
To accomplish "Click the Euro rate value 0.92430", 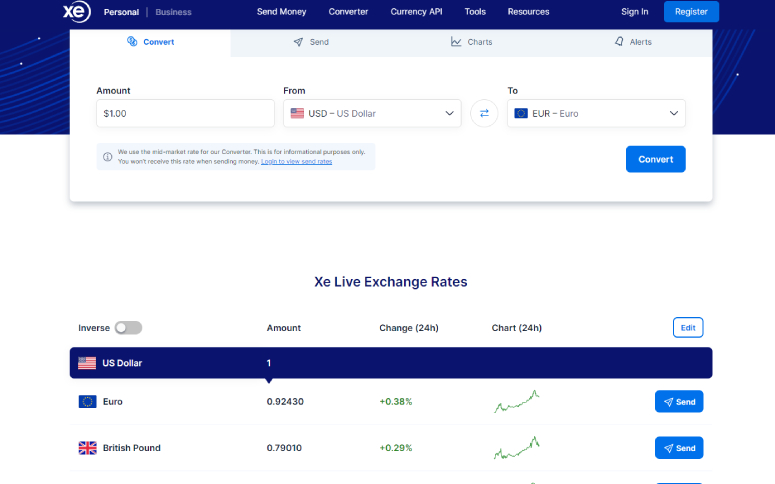I will coord(285,401).
